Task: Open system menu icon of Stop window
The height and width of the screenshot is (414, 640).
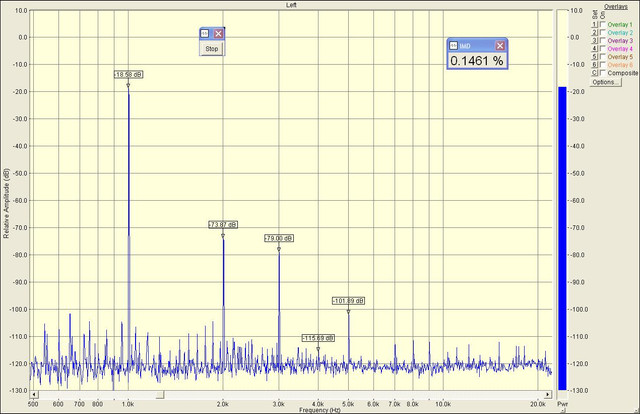Action: (205, 33)
